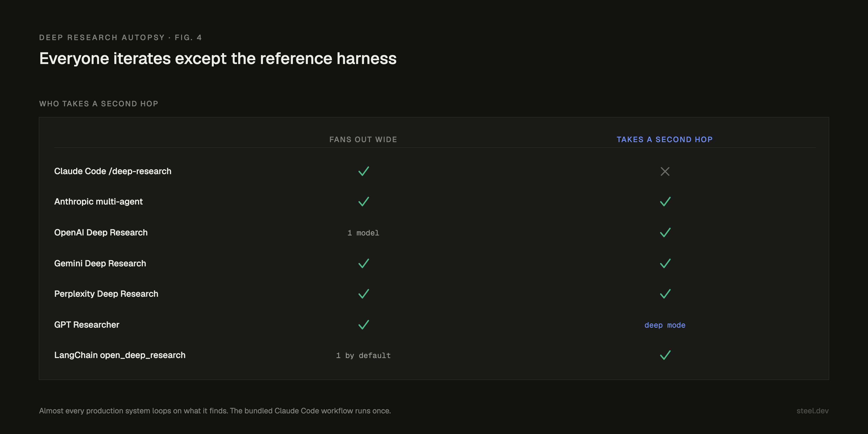Click the "Claude Code /deep-research" row label
The height and width of the screenshot is (434, 868).
pyautogui.click(x=113, y=171)
